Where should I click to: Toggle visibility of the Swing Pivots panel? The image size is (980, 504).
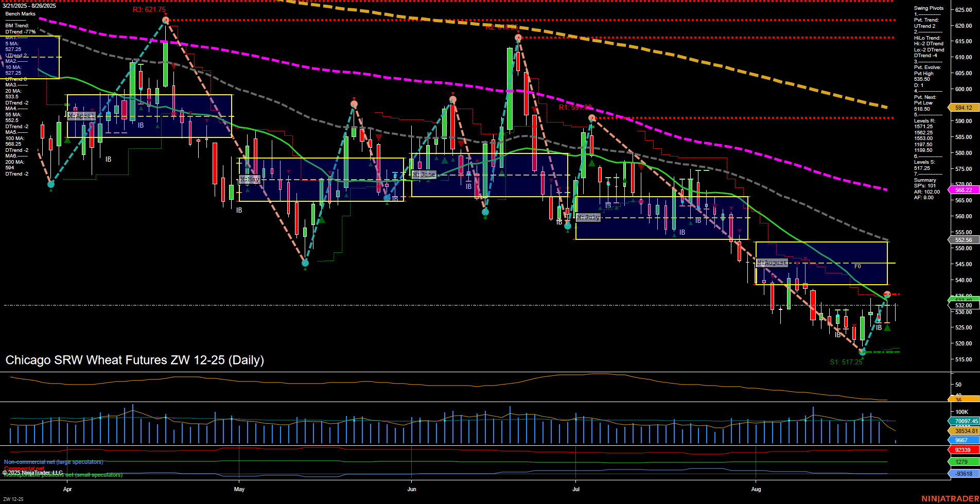(x=928, y=8)
